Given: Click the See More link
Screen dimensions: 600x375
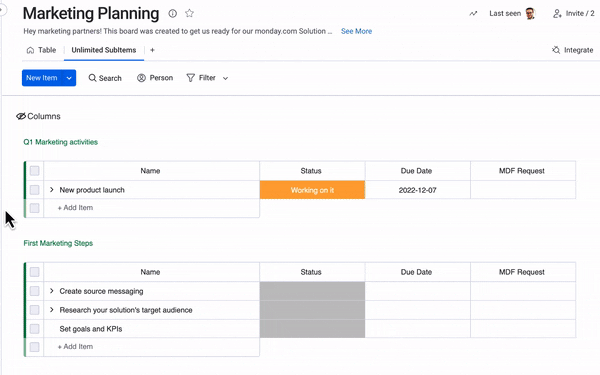Looking at the screenshot, I should [356, 31].
